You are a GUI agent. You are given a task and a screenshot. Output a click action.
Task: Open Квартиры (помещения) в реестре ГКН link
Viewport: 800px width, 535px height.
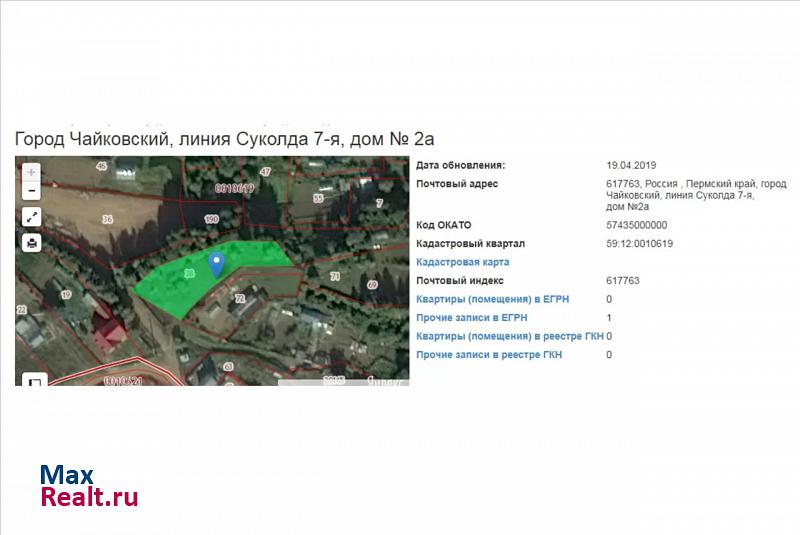tap(510, 336)
